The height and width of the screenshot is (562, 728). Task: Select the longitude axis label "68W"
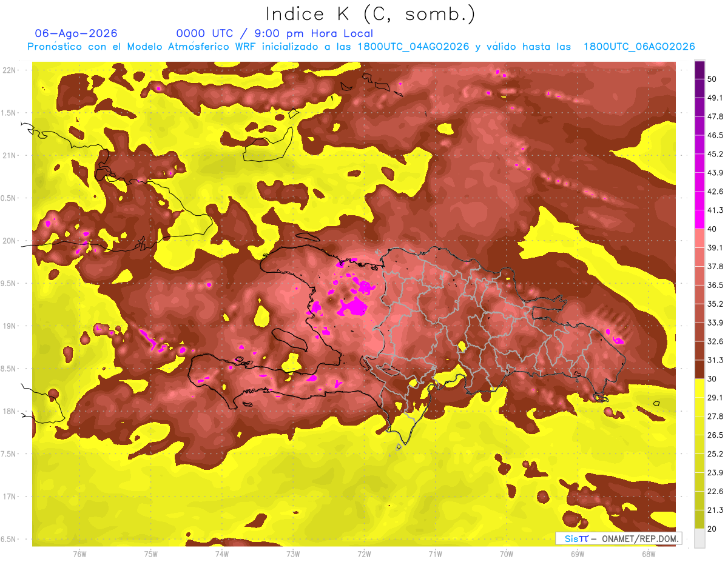(649, 554)
